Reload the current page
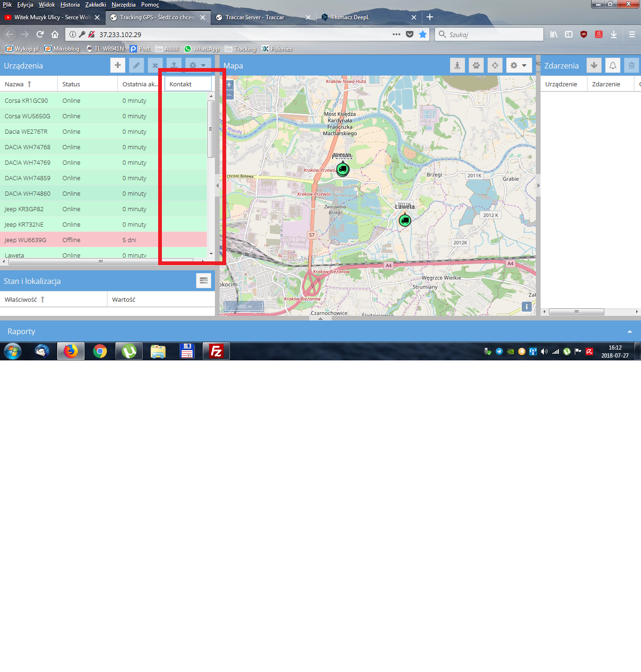The image size is (641, 672). point(40,34)
